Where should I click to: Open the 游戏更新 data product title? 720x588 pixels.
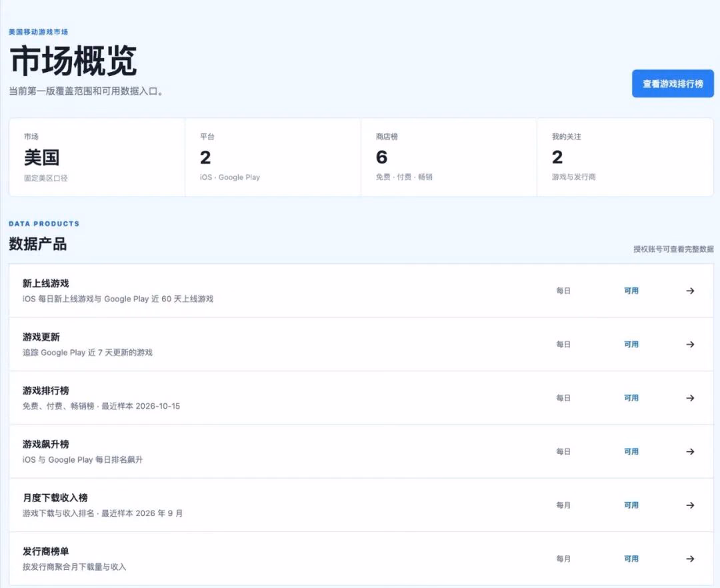[x=41, y=337]
